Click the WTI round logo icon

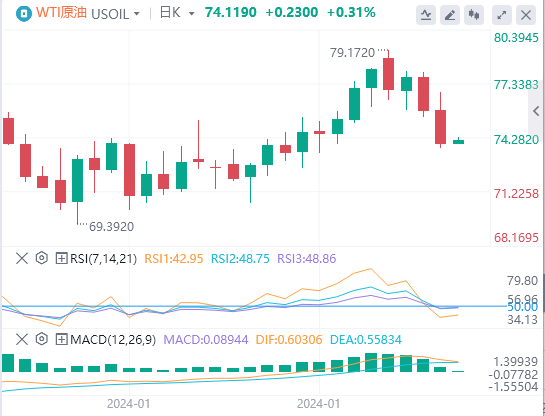coord(24,14)
